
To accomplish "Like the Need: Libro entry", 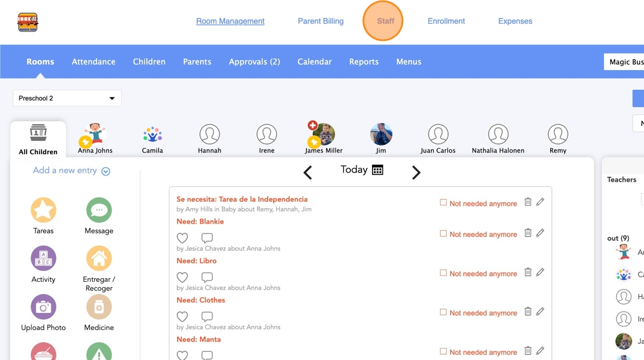I will 182,277.
